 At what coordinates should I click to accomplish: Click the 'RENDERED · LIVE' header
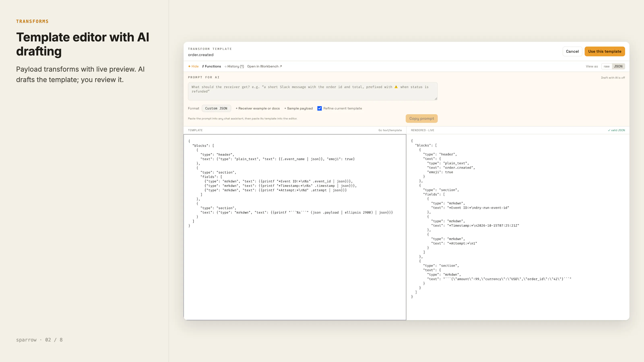point(422,130)
